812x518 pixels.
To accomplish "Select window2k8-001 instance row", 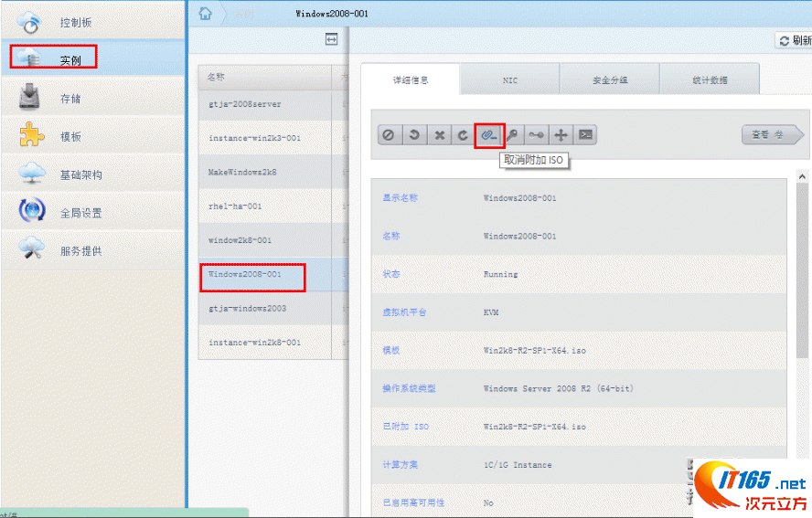I will 273,240.
